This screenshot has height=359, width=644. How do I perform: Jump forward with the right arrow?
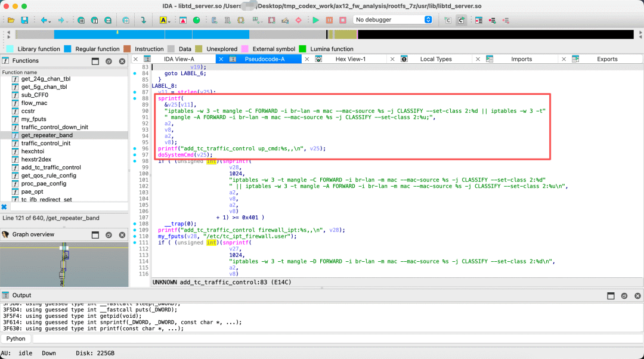(x=61, y=20)
